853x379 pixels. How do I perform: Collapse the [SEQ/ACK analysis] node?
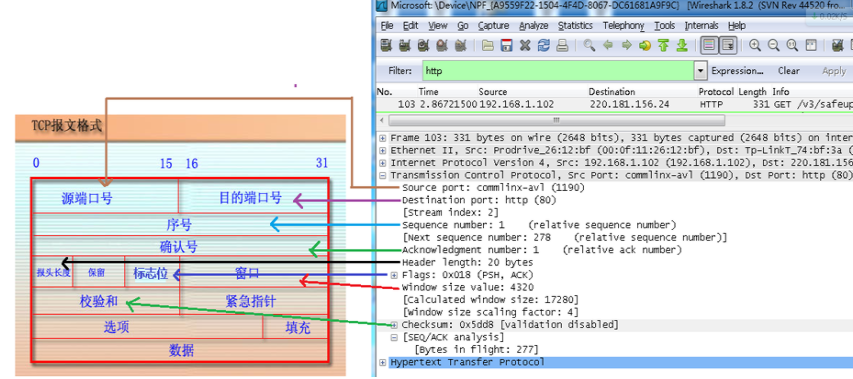point(394,337)
